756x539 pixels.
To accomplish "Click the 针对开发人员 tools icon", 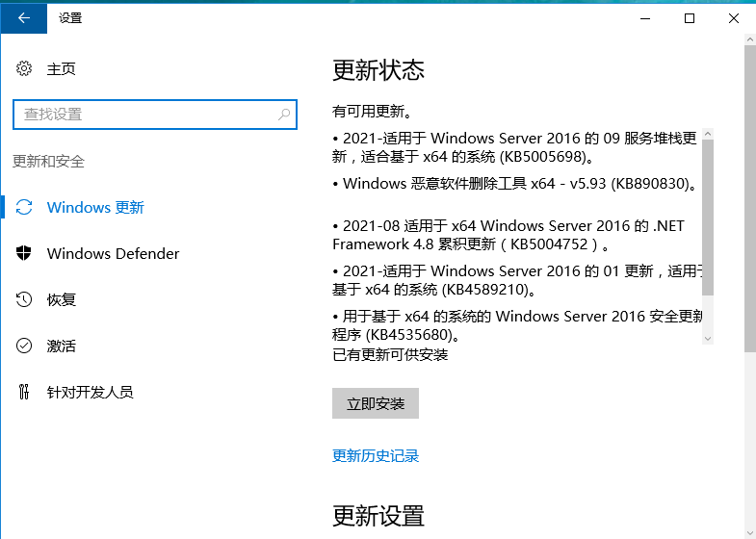I will (24, 393).
